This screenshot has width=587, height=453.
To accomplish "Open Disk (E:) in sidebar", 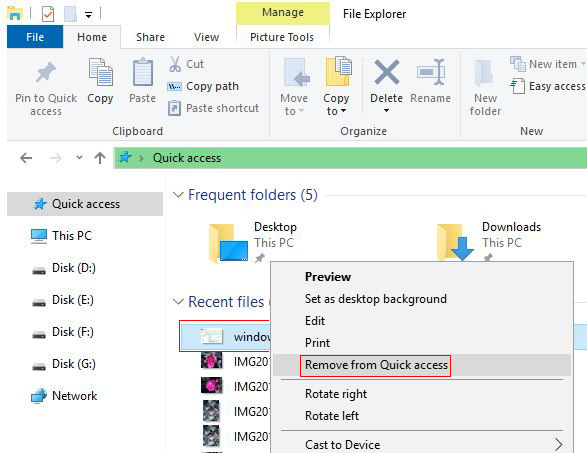I will click(x=63, y=300).
